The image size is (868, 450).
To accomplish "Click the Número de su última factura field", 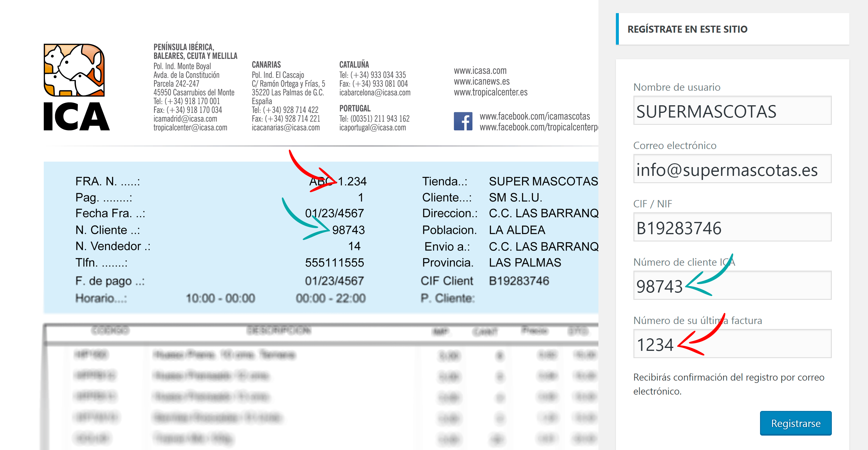I will pyautogui.click(x=732, y=344).
